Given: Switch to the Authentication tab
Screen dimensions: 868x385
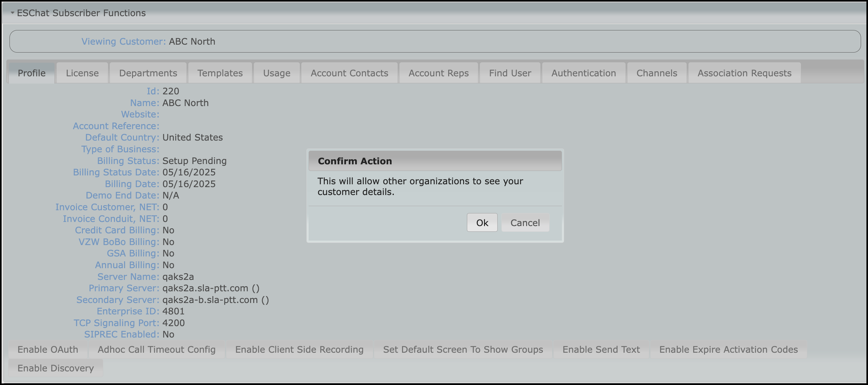Looking at the screenshot, I should click(x=584, y=73).
